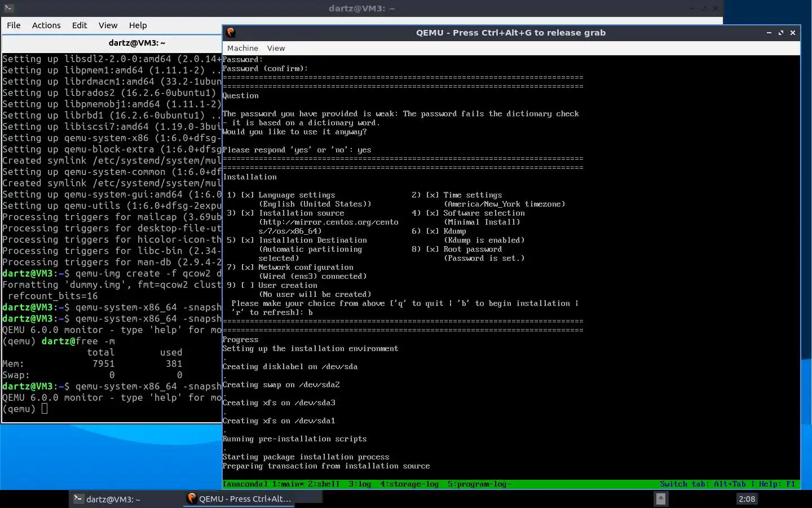
Task: Click the QEMU window title bar text
Action: click(x=511, y=33)
